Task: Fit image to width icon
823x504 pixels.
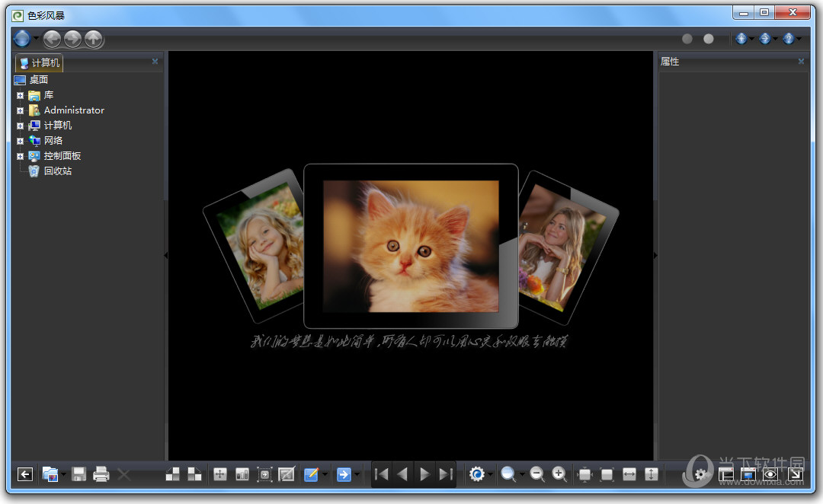Action: point(629,474)
